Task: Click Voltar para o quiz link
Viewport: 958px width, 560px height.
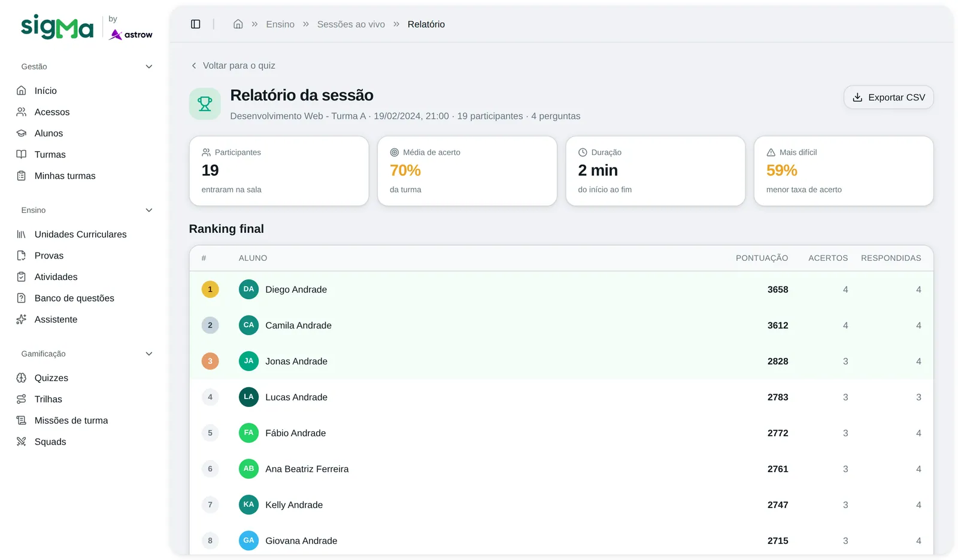Action: pos(233,65)
